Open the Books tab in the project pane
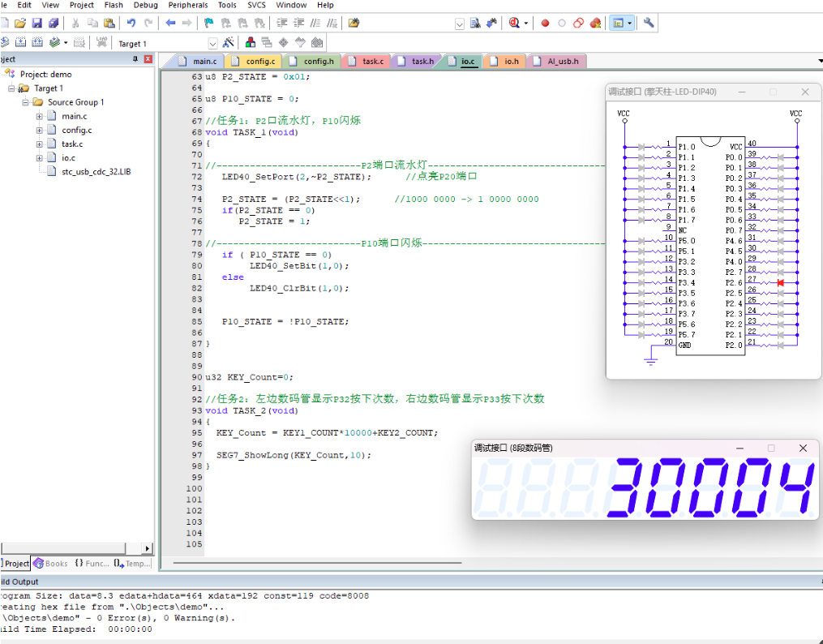The height and width of the screenshot is (644, 823). coord(51,563)
